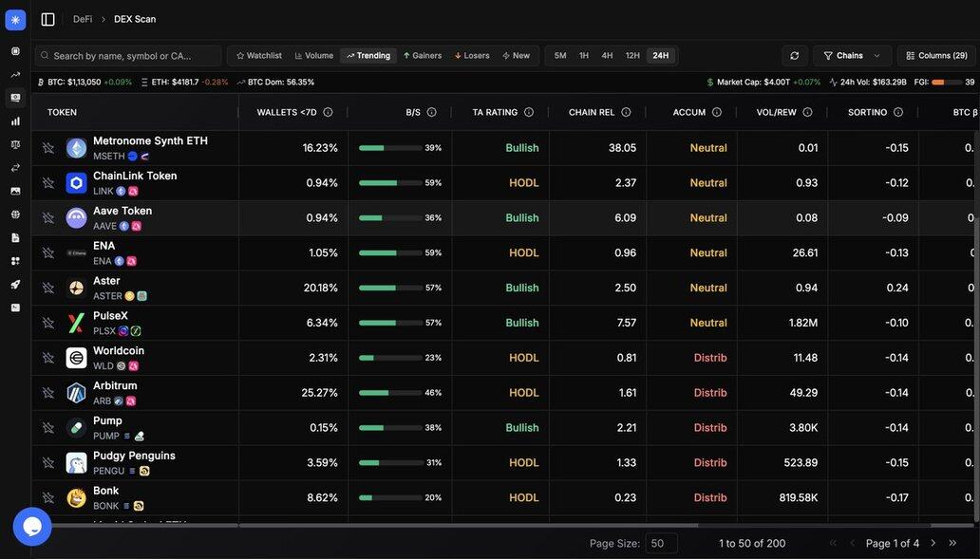Toggle watchlist star for Aster
The height and width of the screenshot is (559, 980).
pyautogui.click(x=48, y=288)
